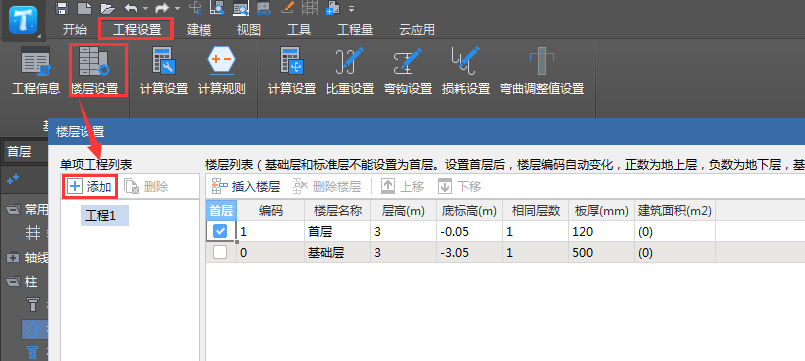
Task: Click the scaffold grid icon in quick access bar
Action: 310,8
